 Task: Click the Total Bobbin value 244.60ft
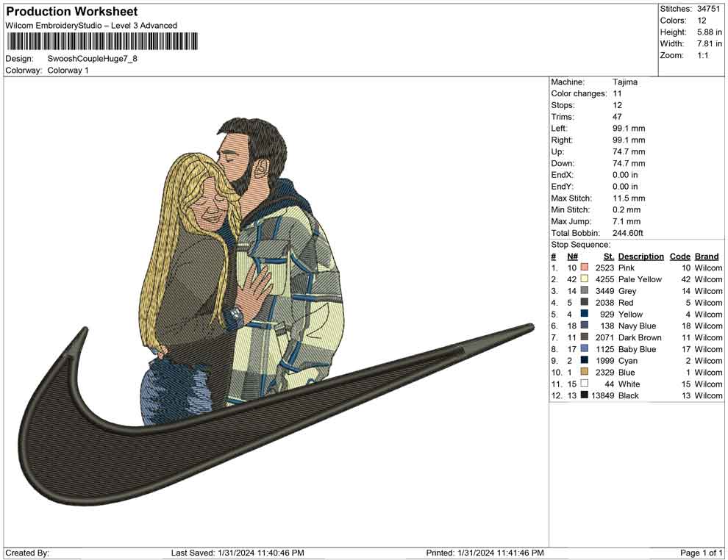[x=628, y=233]
